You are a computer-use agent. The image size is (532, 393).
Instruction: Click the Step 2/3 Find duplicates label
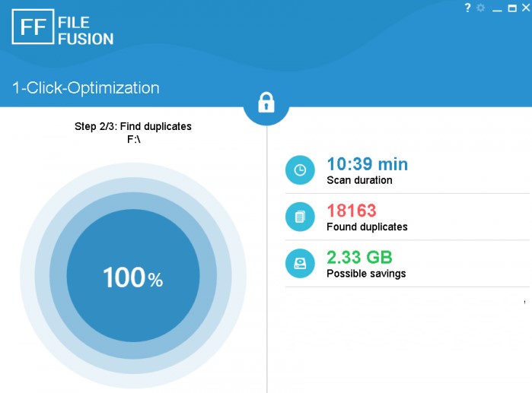coord(133,126)
